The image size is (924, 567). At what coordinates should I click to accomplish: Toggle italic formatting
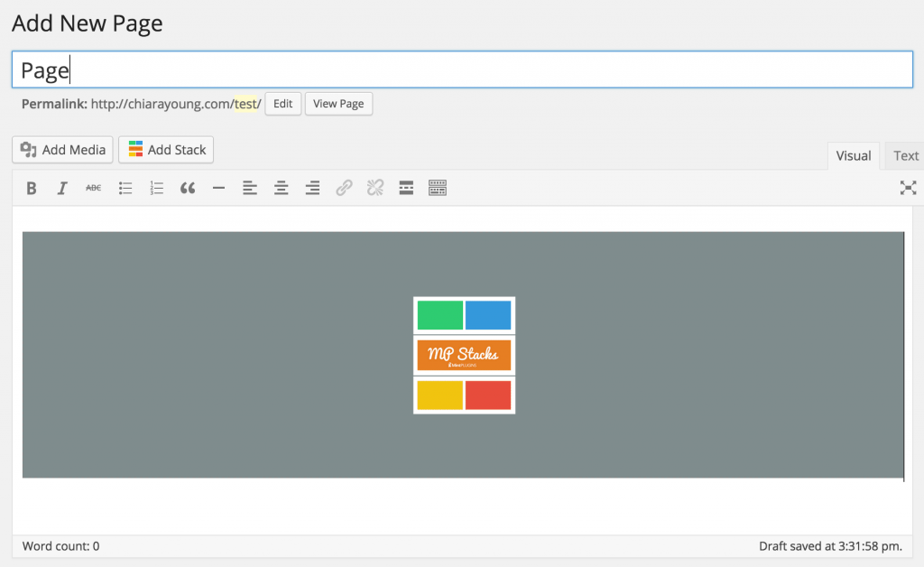point(62,188)
